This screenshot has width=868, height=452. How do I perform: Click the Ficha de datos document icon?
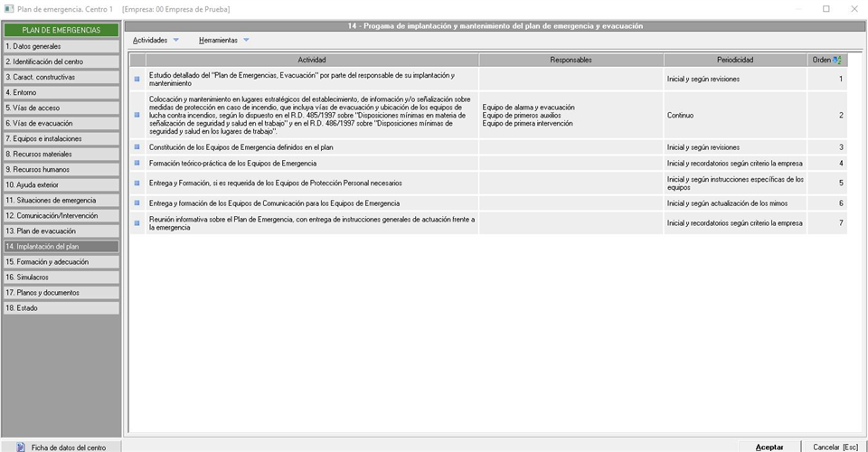pos(21,447)
